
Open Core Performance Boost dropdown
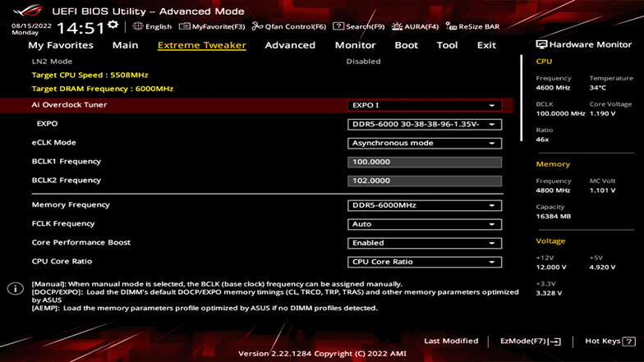425,243
